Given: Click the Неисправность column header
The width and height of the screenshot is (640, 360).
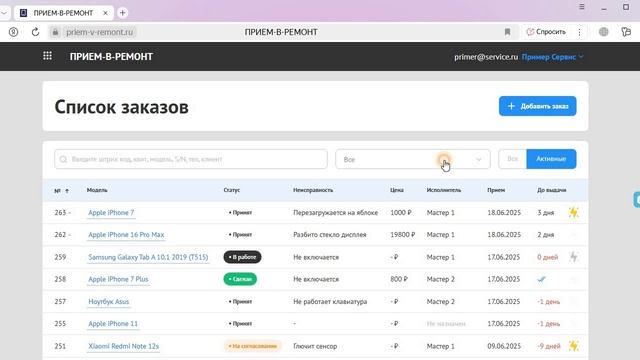Looking at the screenshot, I should (x=313, y=190).
